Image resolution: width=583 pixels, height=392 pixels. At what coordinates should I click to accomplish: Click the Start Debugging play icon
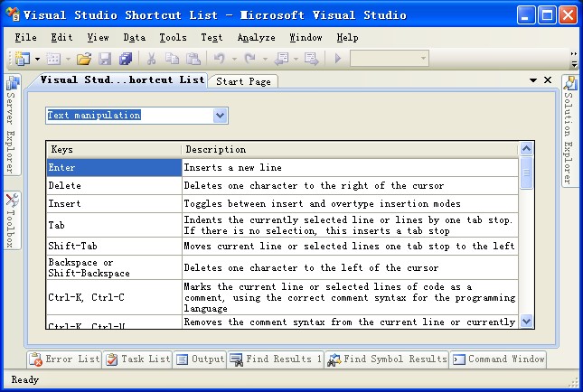(339, 59)
